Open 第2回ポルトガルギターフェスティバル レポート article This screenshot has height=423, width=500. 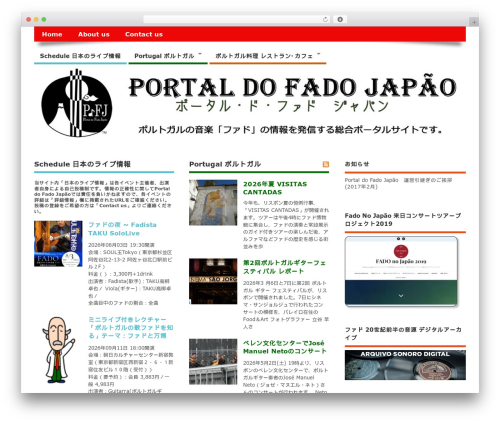click(284, 267)
